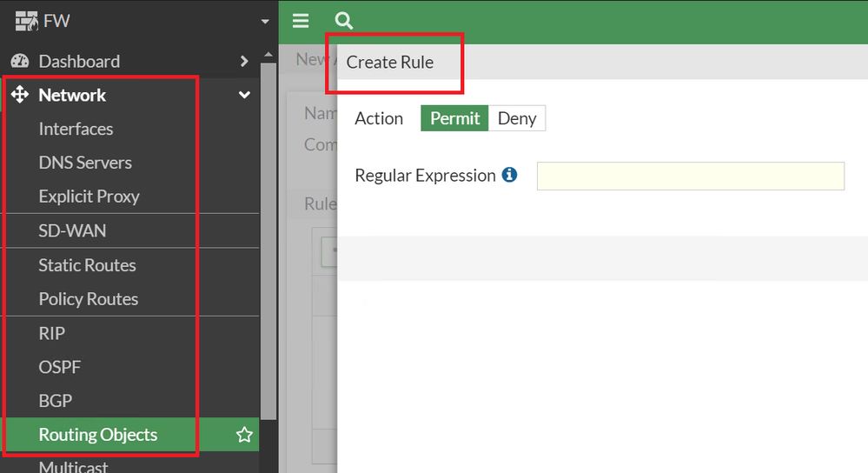868x473 pixels.
Task: Collapse the Network section chevron
Action: tap(244, 95)
